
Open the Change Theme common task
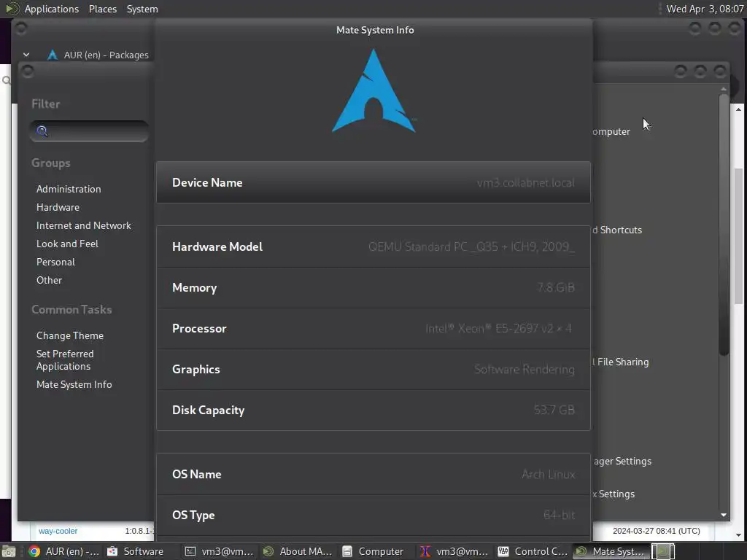[69, 335]
